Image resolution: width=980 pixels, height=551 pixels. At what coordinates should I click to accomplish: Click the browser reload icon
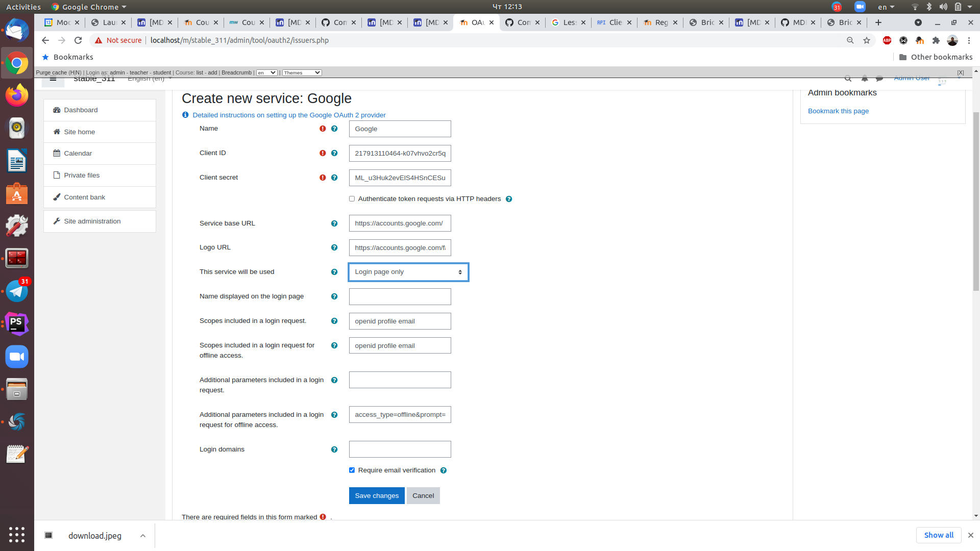click(x=78, y=40)
